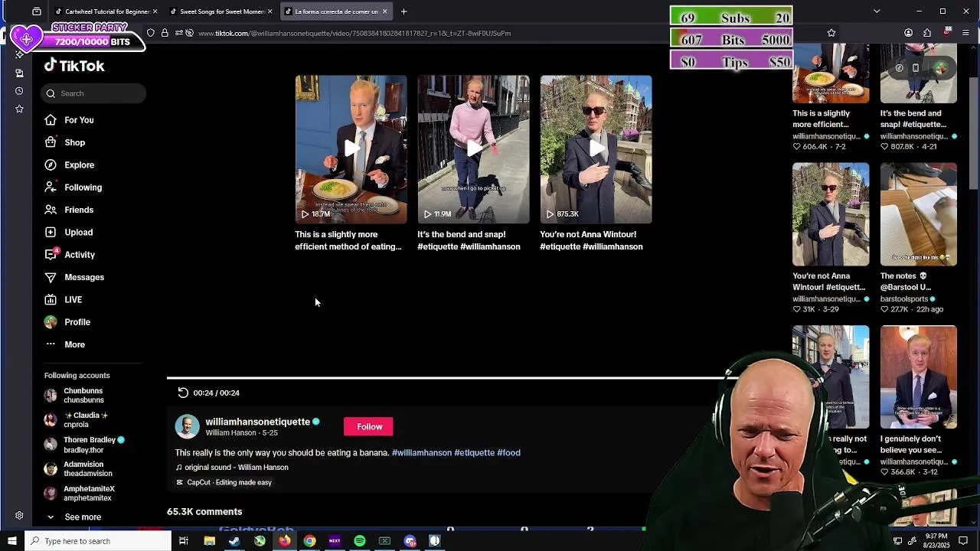
Task: Close the Cartwheel Tutorial tab
Action: [155, 11]
